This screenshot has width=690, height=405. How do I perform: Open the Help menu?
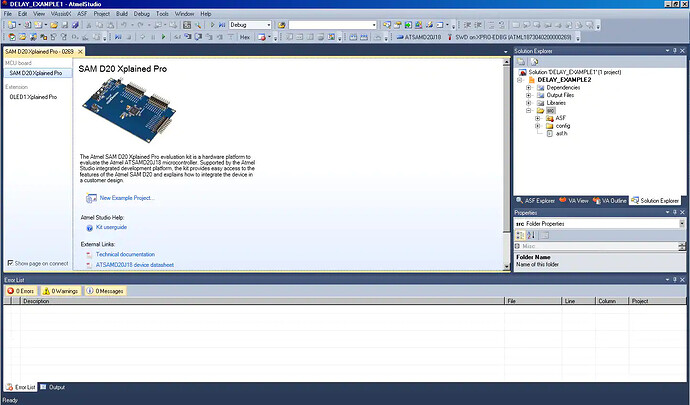(x=206, y=14)
